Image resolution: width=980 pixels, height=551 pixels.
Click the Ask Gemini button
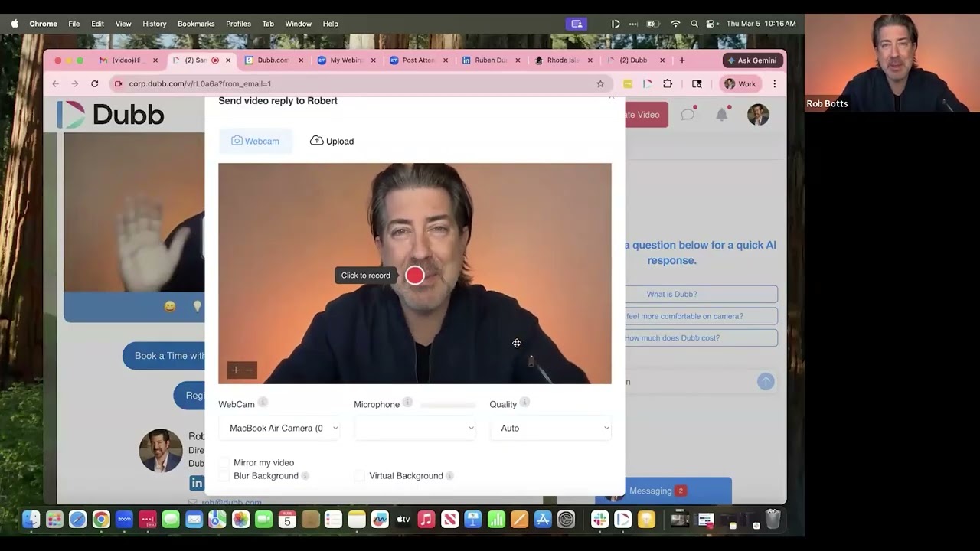click(x=752, y=60)
